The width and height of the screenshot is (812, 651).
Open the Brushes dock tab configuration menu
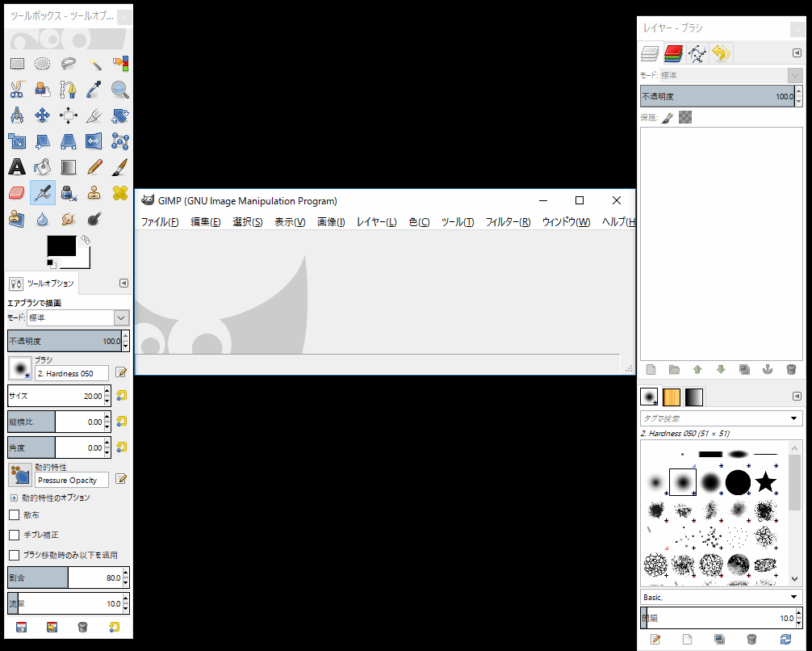click(797, 397)
